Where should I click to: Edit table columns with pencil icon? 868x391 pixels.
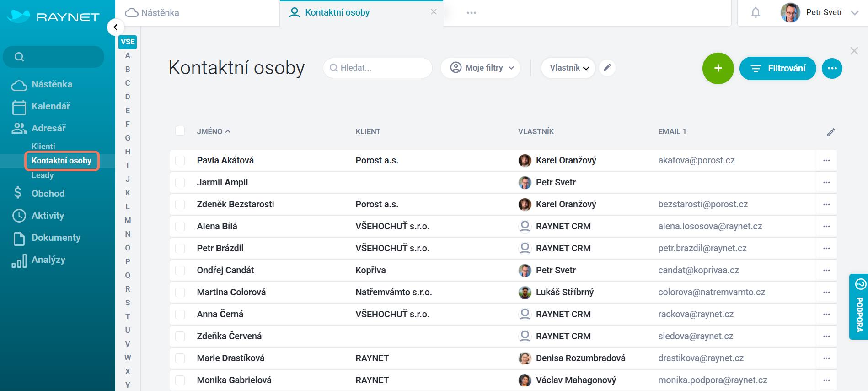click(830, 132)
